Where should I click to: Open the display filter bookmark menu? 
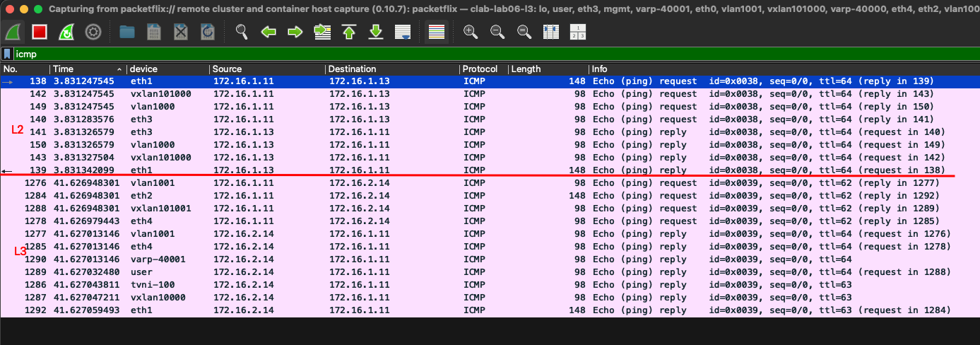pyautogui.click(x=7, y=54)
